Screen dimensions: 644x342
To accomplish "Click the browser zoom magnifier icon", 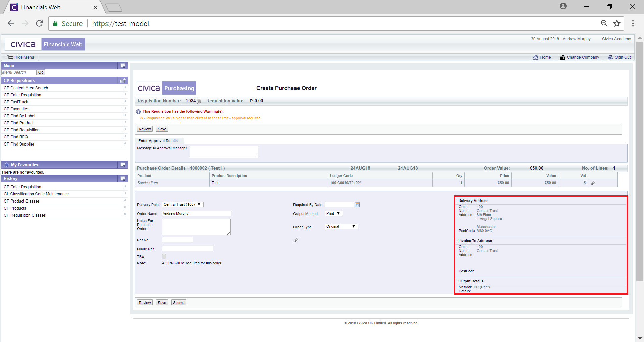I will click(604, 23).
